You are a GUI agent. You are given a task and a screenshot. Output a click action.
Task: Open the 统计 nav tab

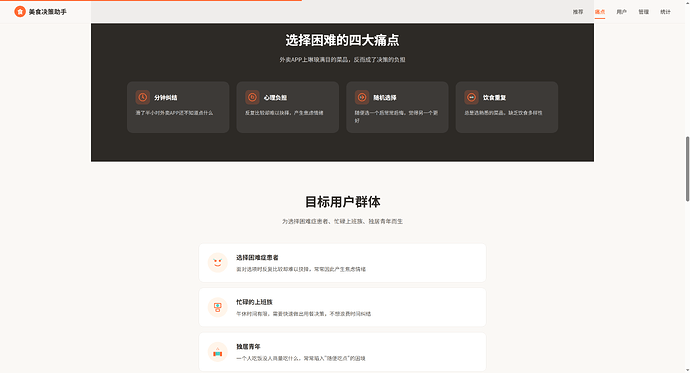click(665, 12)
